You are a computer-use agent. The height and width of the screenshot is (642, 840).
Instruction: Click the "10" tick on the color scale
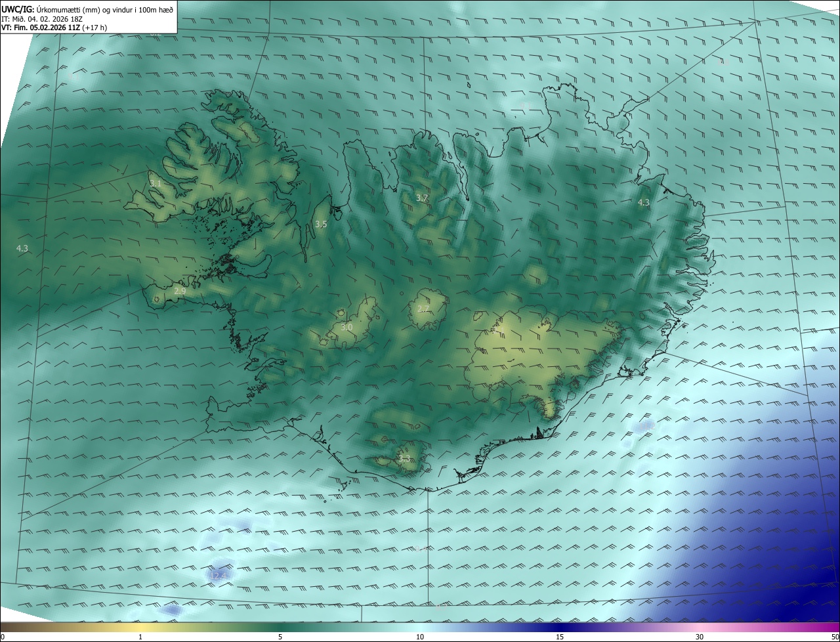[x=420, y=637]
